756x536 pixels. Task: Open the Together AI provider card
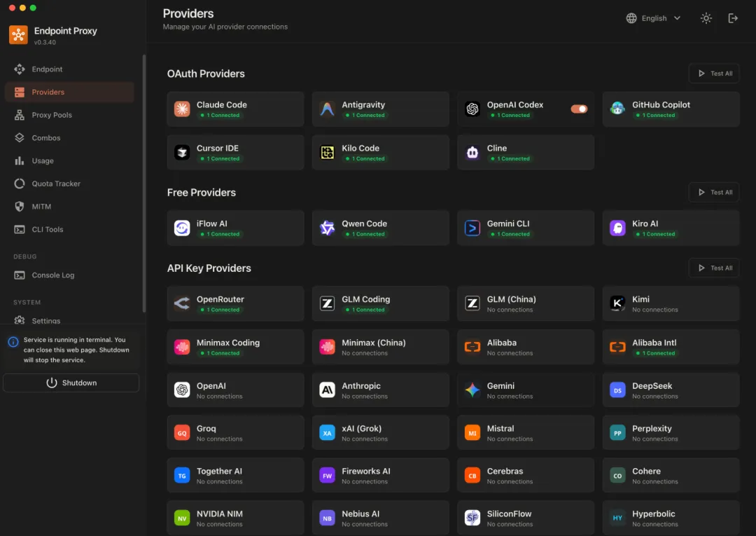point(235,475)
